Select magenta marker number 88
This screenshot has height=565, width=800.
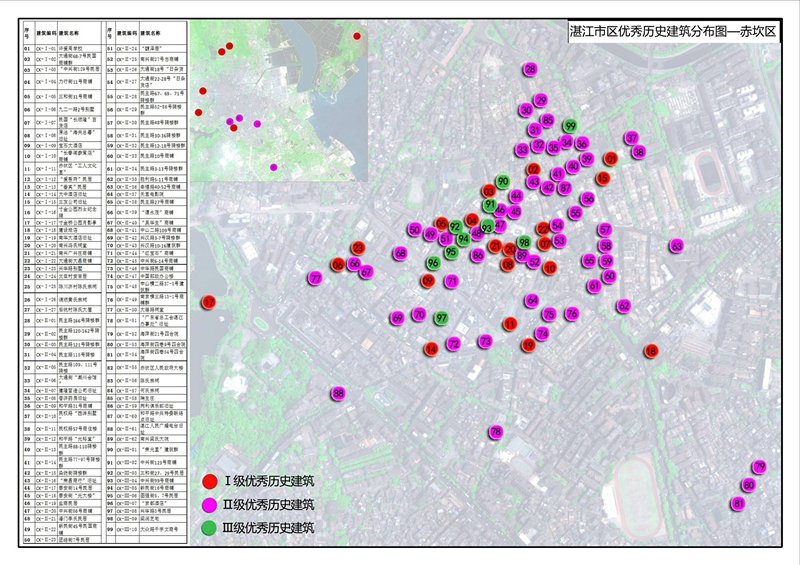click(x=338, y=393)
